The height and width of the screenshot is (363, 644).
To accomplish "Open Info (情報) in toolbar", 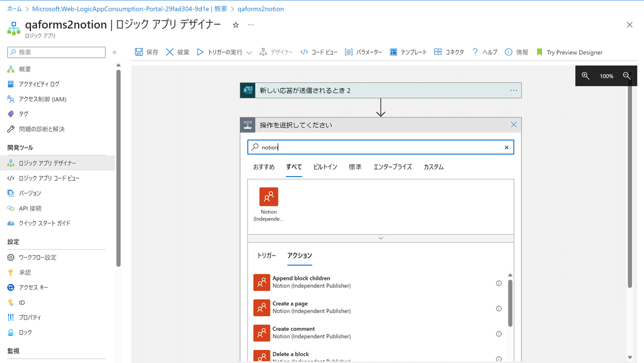I will pyautogui.click(x=516, y=52).
